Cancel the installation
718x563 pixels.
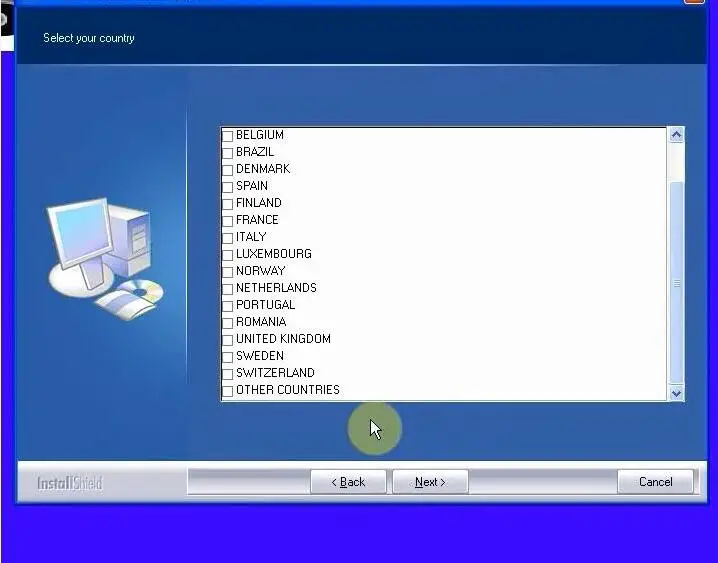[x=655, y=482]
